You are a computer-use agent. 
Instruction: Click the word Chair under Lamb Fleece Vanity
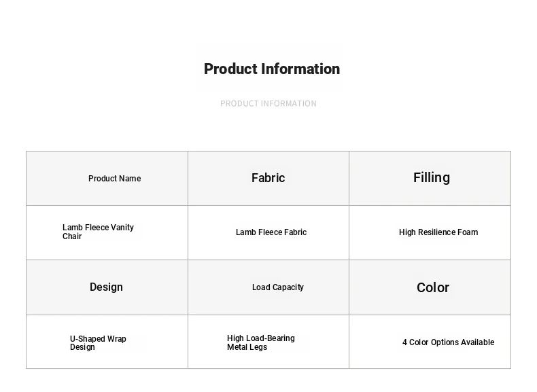72,236
